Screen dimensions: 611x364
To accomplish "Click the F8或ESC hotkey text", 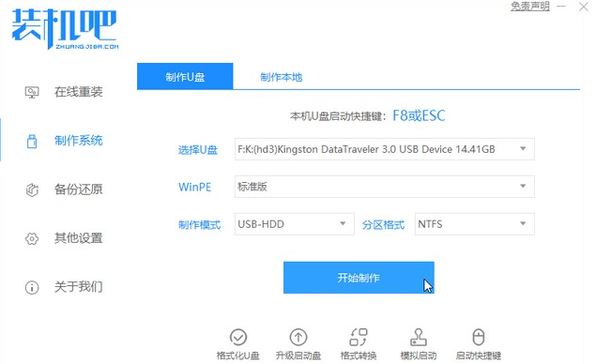I will [x=419, y=115].
